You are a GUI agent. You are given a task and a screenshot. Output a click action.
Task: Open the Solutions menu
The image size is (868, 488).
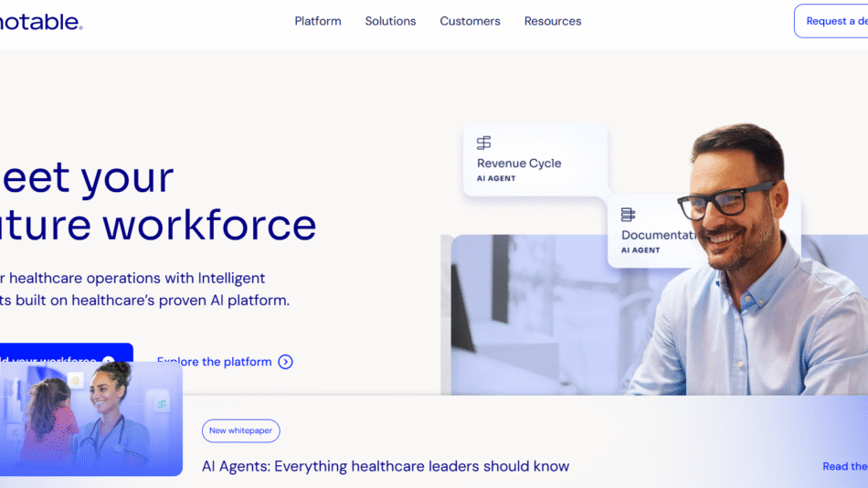tap(390, 21)
